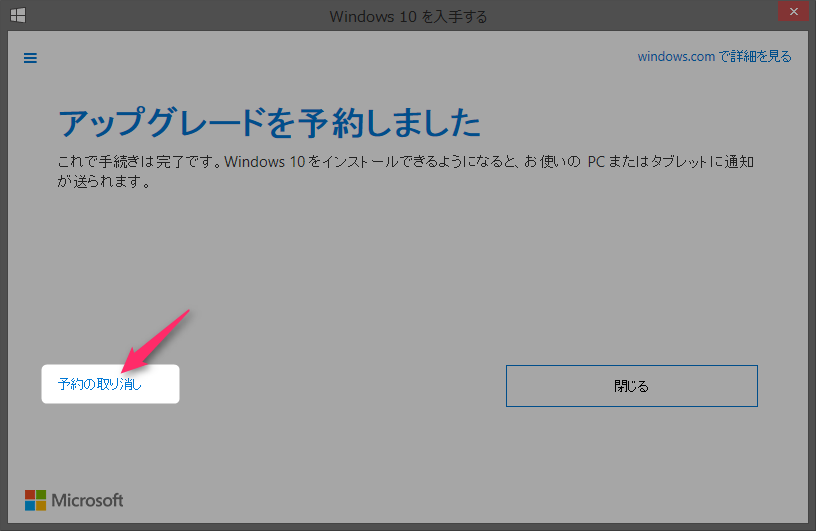Click the 予約の取り消し link

click(99, 384)
